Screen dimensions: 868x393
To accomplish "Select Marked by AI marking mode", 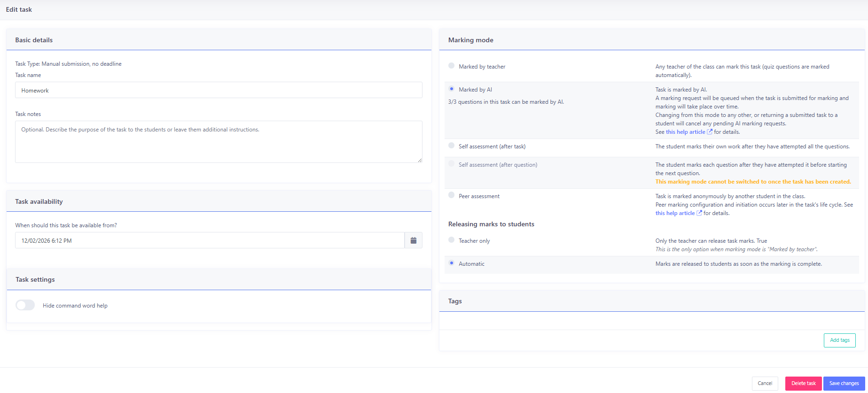I will [x=452, y=89].
